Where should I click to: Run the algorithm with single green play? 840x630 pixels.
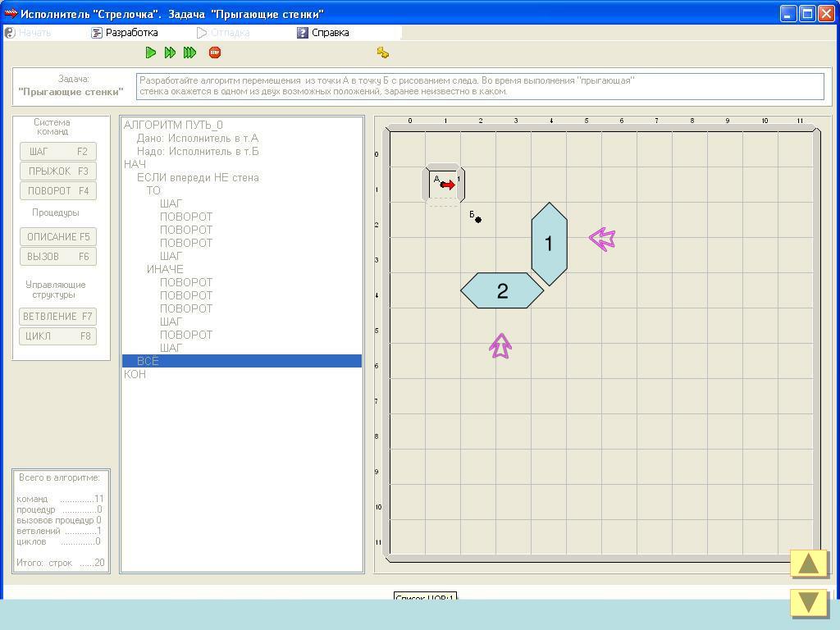point(151,52)
